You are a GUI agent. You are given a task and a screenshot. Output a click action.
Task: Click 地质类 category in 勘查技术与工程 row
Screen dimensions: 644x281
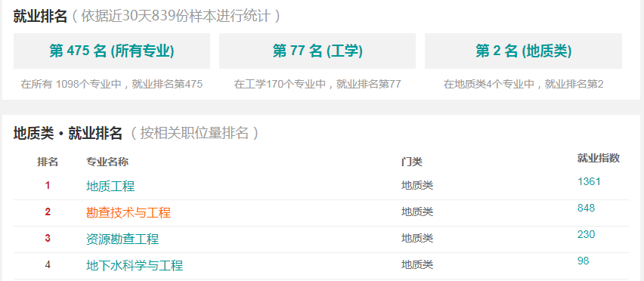417,212
